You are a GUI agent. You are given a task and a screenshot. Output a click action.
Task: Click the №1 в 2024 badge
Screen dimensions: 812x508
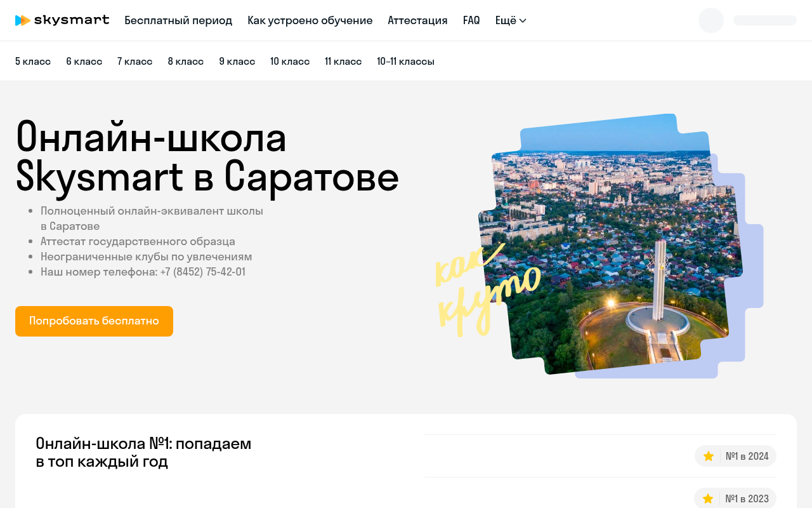tap(735, 456)
